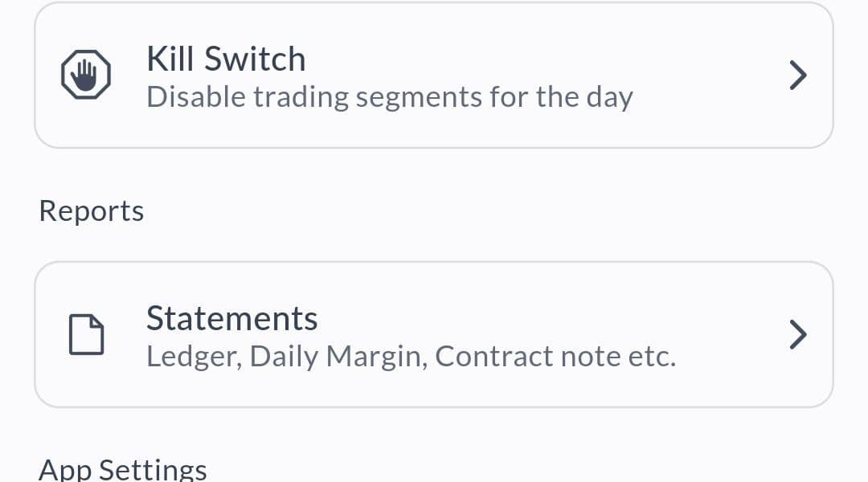Click "Ledger, Daily Margin, Contract note etc." subtitle
This screenshot has width=868, height=482.
411,356
